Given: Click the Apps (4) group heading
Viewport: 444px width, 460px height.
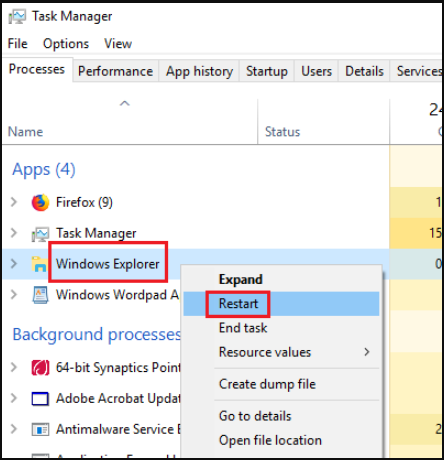Looking at the screenshot, I should 44,170.
